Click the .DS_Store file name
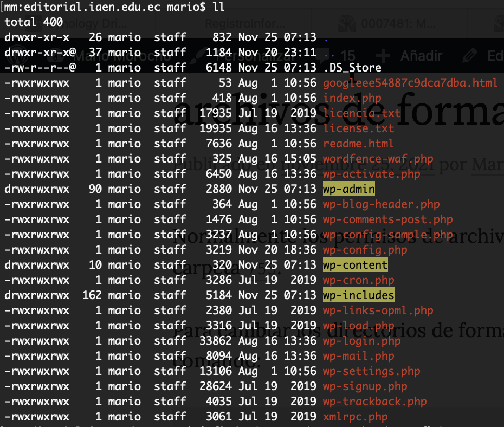Screen dimensions: 504x427 point(352,68)
